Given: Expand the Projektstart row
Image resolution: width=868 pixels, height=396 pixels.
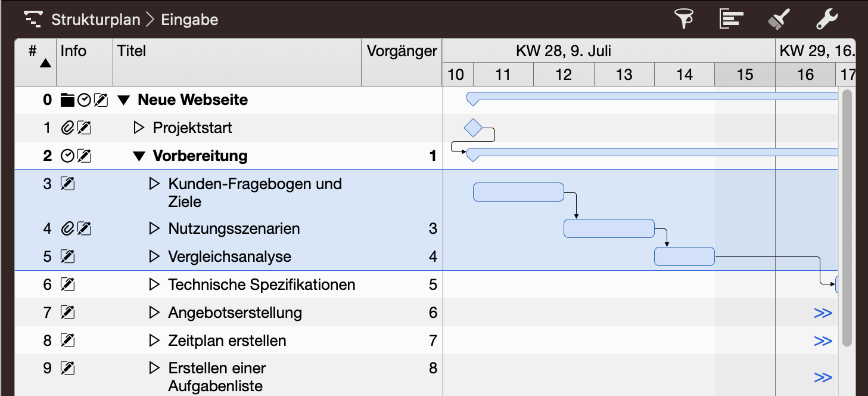Looking at the screenshot, I should coord(139,128).
